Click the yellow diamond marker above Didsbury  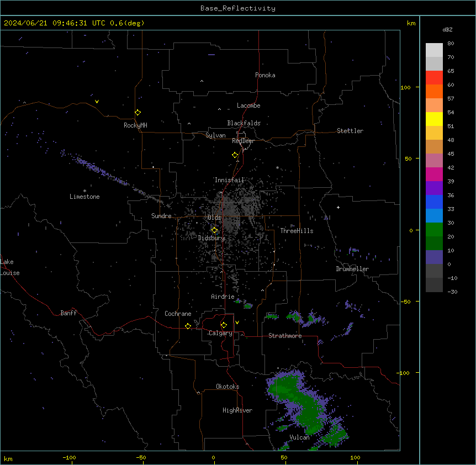tap(215, 230)
